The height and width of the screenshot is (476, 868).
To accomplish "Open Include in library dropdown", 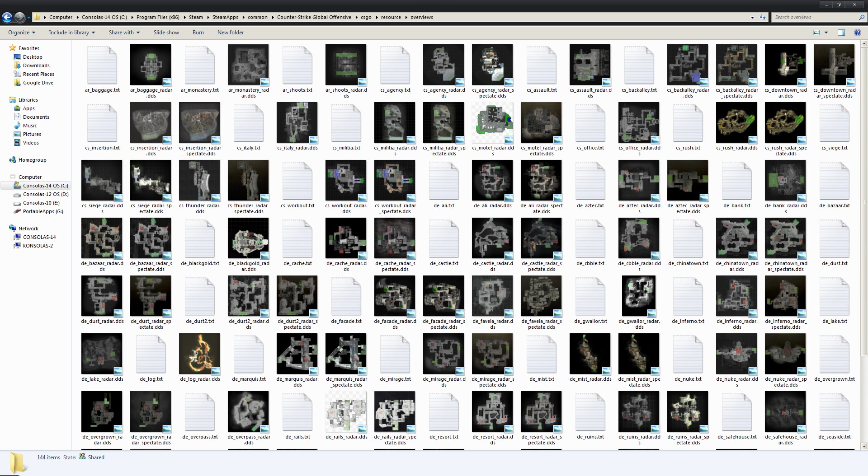I will (72, 33).
